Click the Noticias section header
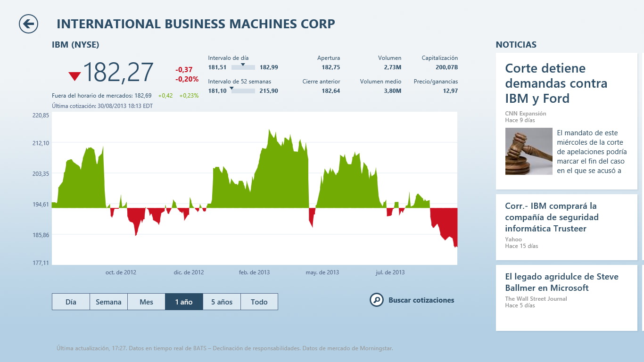The height and width of the screenshot is (362, 644). [x=516, y=45]
